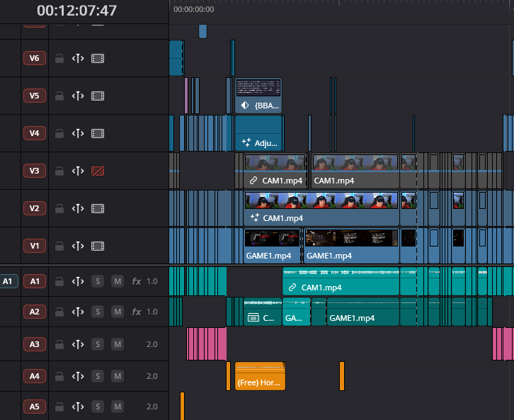The width and height of the screenshot is (514, 420).
Task: Solo the A5 audio track
Action: (98, 407)
